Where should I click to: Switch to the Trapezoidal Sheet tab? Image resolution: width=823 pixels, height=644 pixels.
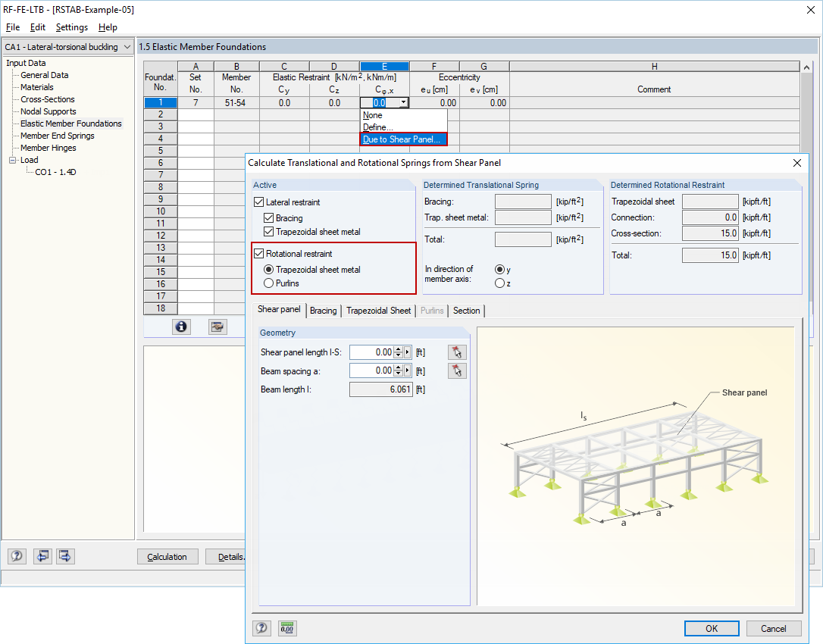click(x=378, y=311)
